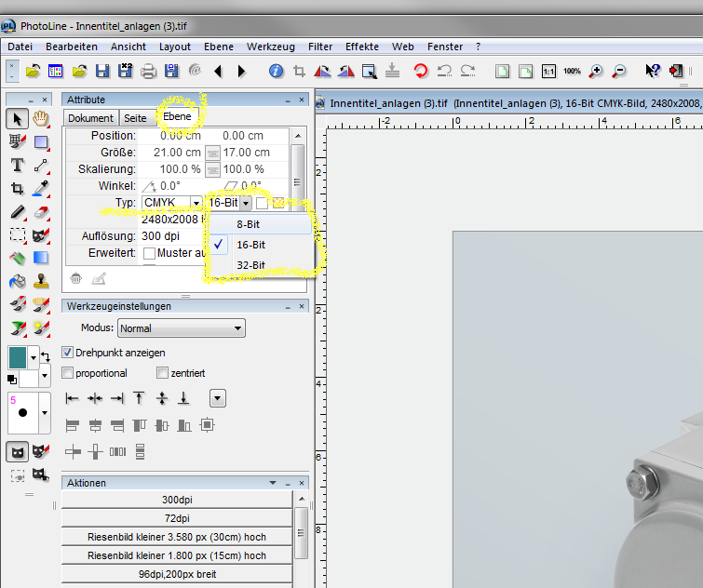Enable the zentriert checkbox
Image resolution: width=703 pixels, height=588 pixels.
(163, 373)
